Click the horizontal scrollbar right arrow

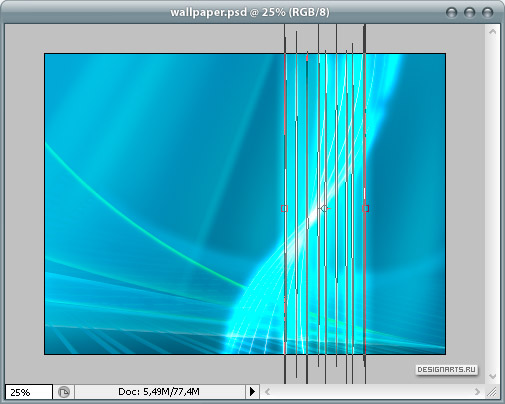[477, 392]
